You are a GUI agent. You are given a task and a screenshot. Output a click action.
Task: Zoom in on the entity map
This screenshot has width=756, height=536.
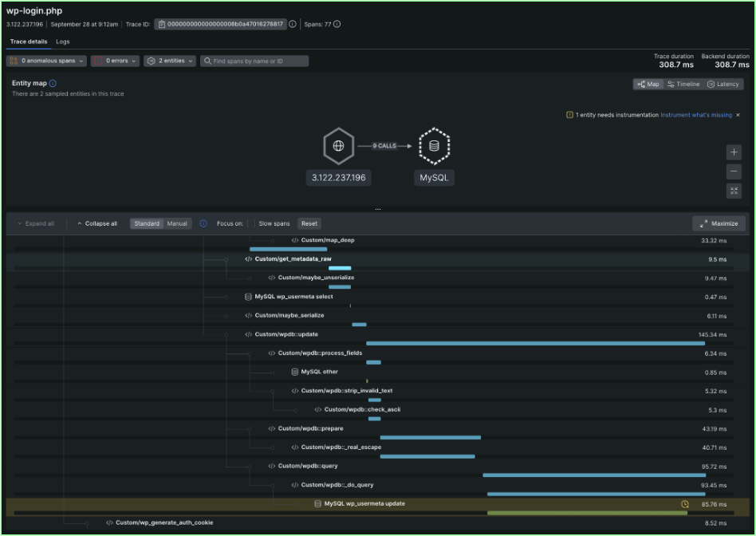734,152
